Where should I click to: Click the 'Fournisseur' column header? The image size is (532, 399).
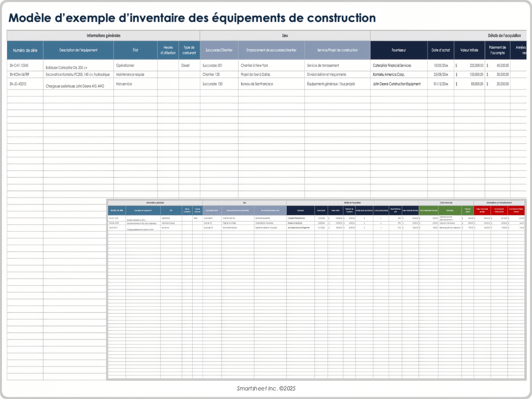click(x=399, y=50)
